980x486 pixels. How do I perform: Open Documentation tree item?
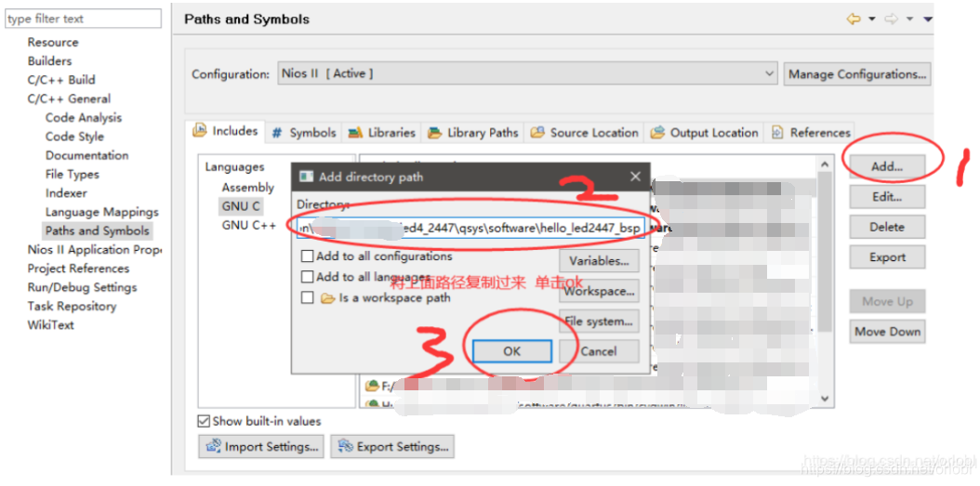tap(86, 155)
